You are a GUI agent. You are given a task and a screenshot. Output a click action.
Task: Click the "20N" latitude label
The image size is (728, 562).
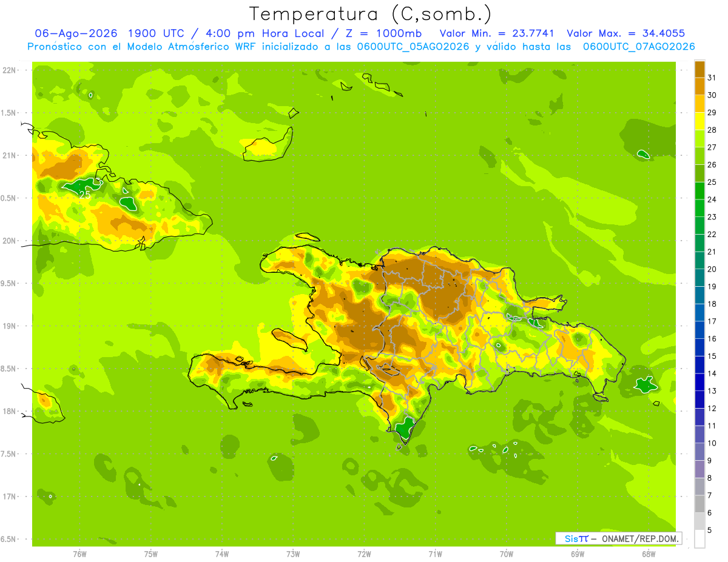(9, 241)
